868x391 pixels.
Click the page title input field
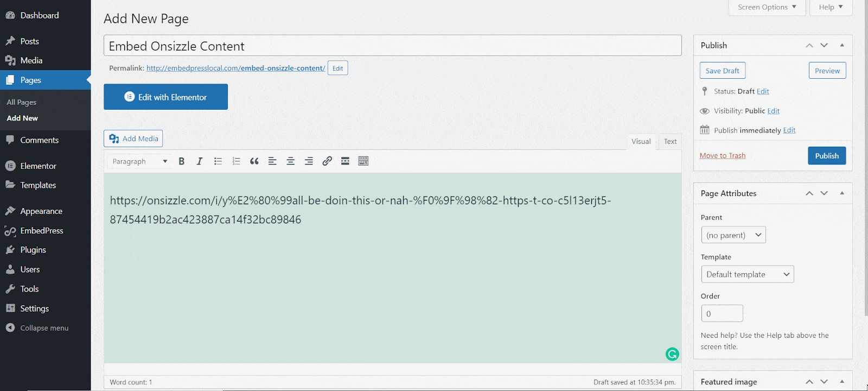[393, 46]
